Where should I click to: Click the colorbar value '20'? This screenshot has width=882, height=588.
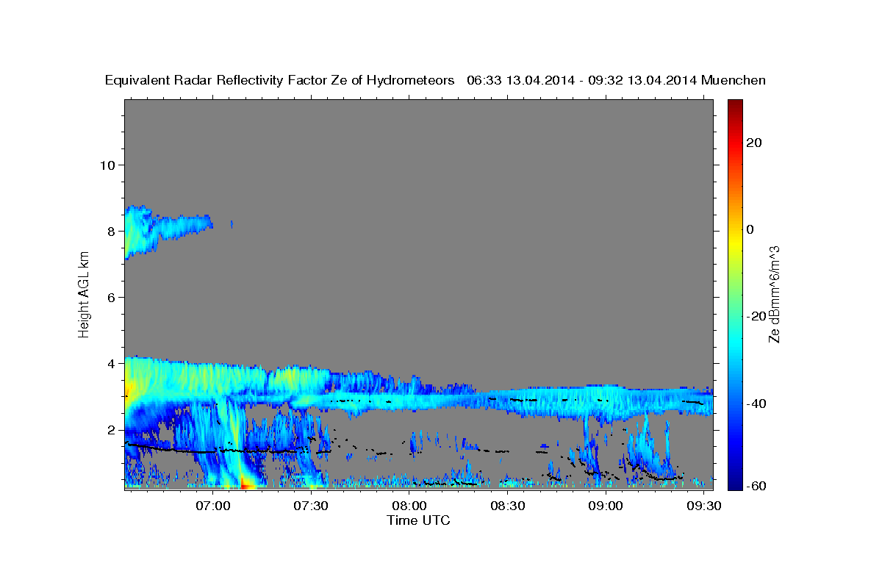point(753,143)
